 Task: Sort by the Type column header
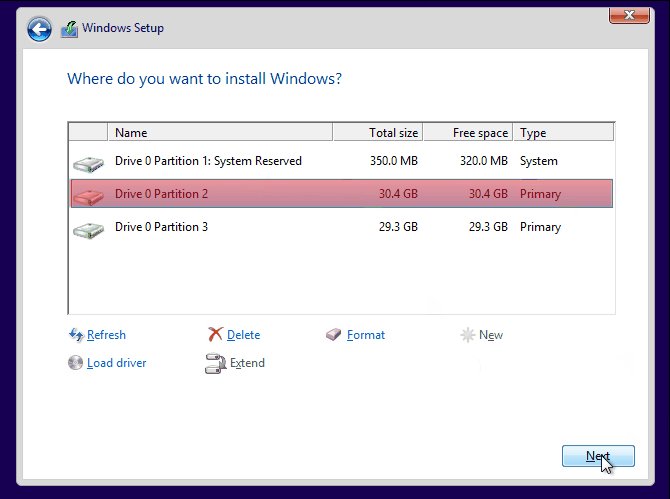(x=564, y=132)
